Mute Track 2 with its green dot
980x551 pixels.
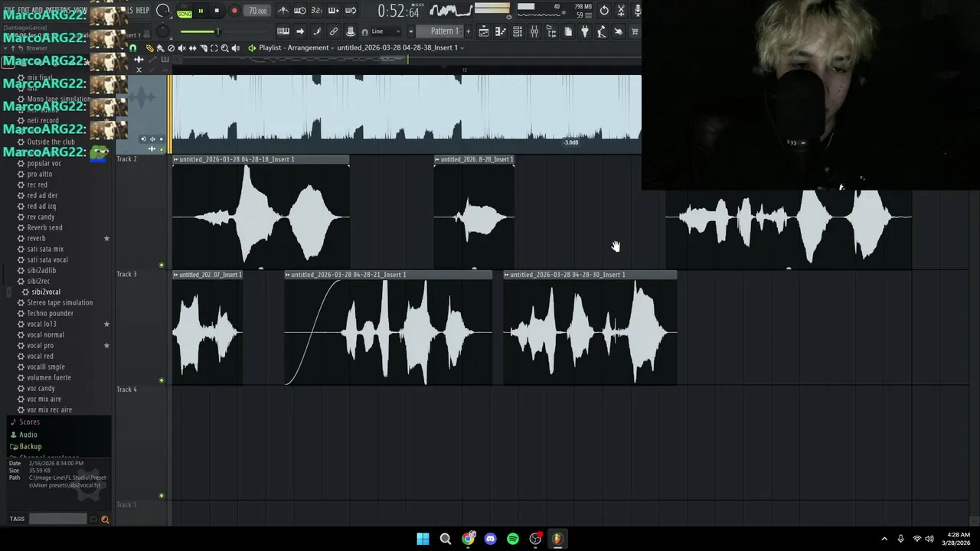(162, 265)
